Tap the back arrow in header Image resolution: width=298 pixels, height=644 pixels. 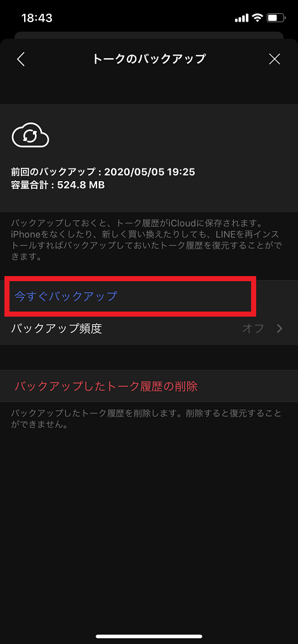click(x=21, y=59)
